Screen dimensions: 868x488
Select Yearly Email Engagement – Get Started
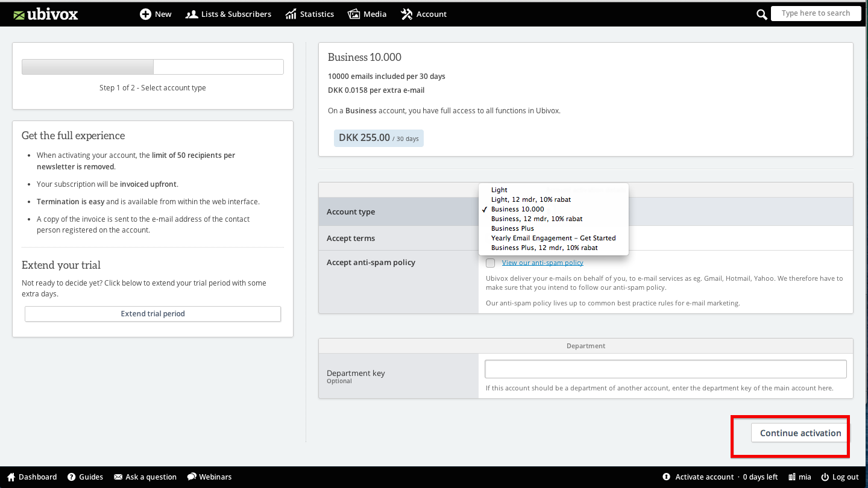[553, 238]
